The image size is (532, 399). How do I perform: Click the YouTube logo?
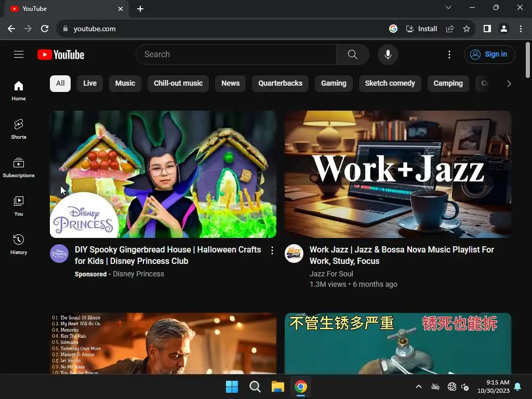pyautogui.click(x=61, y=55)
